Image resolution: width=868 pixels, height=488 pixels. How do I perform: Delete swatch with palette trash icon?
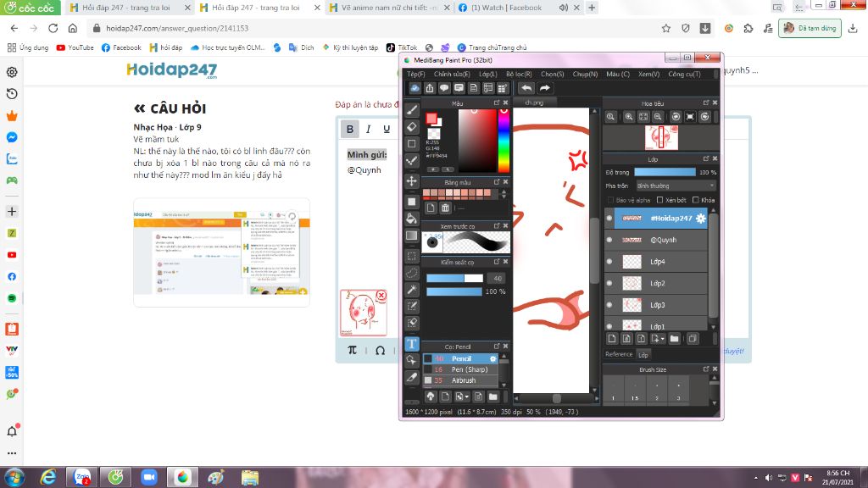tap(445, 208)
